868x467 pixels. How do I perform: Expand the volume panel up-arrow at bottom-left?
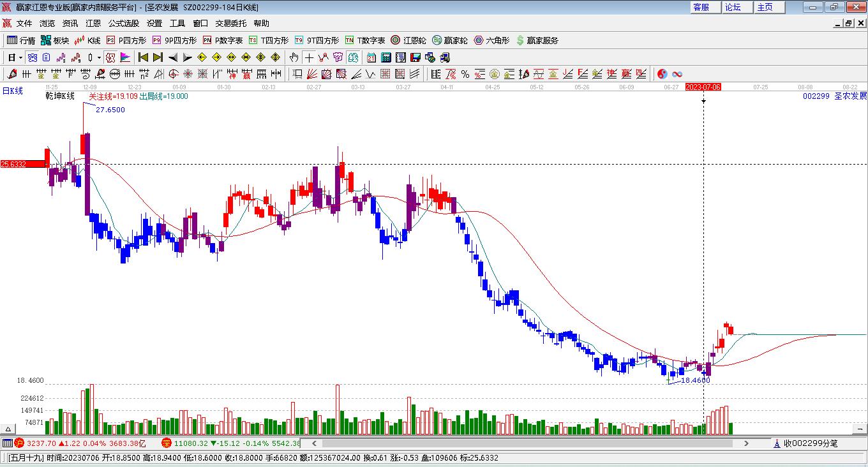(8, 429)
